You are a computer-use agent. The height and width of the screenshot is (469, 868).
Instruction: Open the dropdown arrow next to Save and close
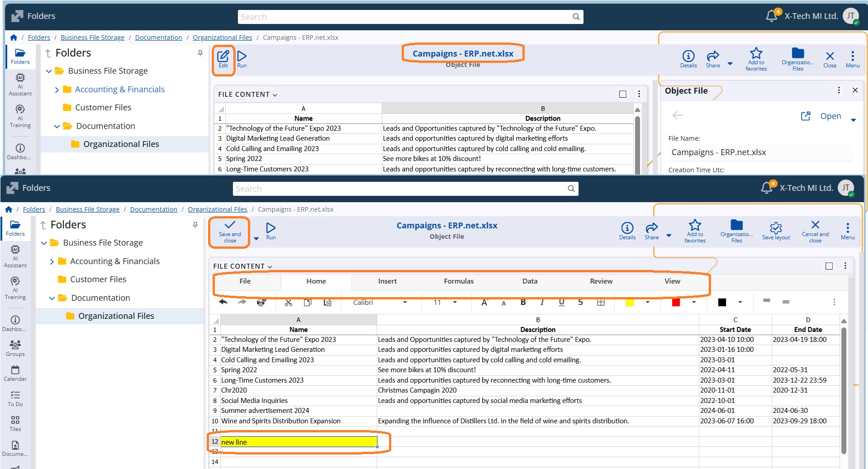(x=256, y=238)
